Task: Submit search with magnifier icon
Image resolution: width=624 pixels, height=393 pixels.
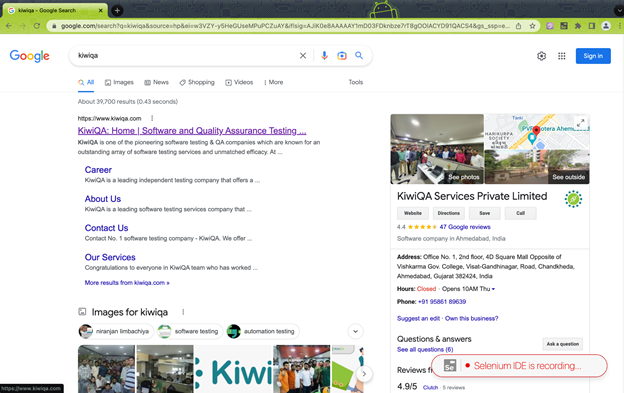Action: click(x=359, y=55)
